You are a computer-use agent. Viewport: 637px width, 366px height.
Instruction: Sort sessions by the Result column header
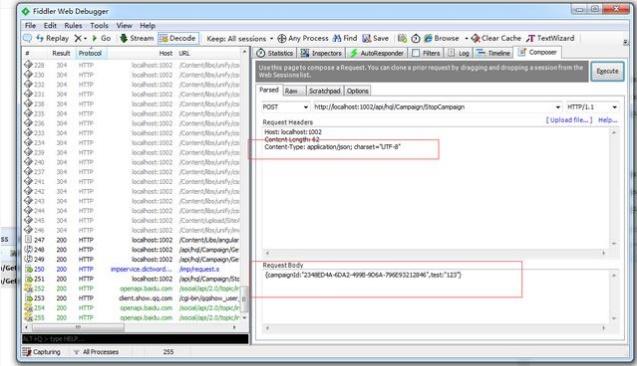[61, 53]
